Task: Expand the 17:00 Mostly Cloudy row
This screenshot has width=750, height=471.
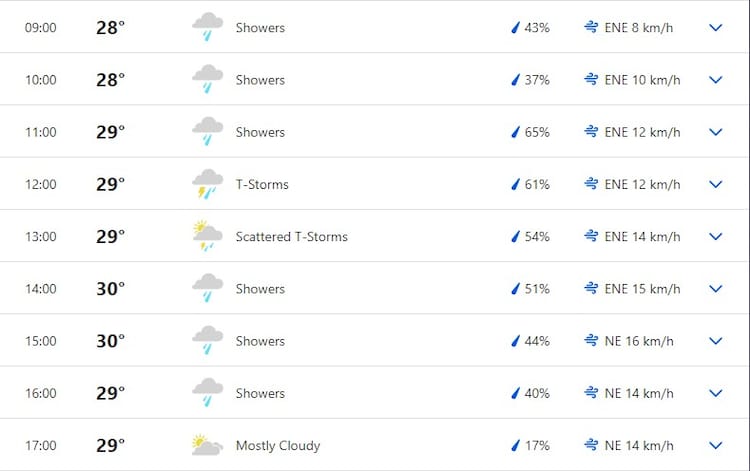Action: pos(715,445)
